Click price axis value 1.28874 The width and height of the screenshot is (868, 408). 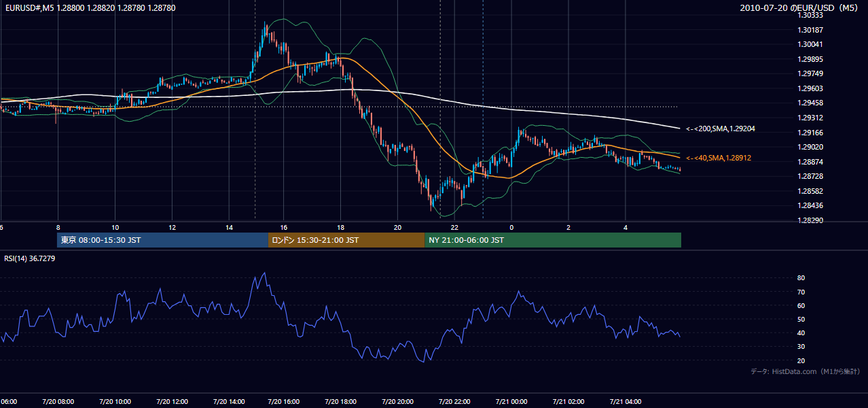810,162
